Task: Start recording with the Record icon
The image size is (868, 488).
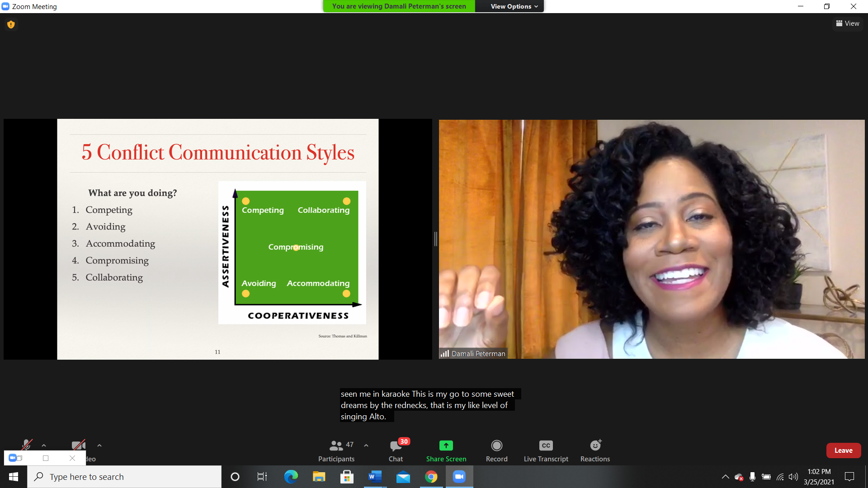Action: point(496,446)
